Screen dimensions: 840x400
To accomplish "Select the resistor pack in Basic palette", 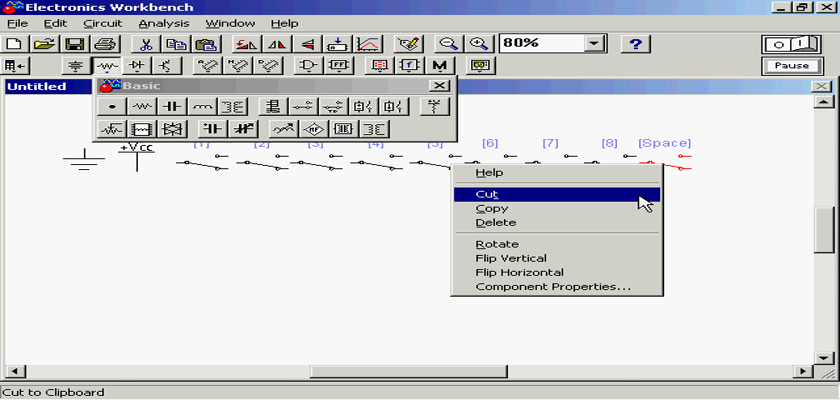I will point(142,129).
